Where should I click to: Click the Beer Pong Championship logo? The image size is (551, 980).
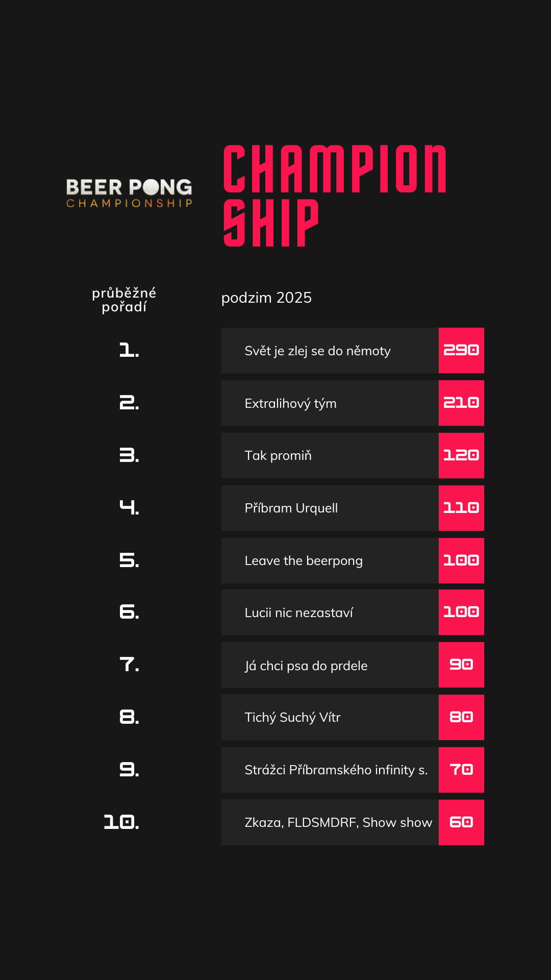coord(129,193)
